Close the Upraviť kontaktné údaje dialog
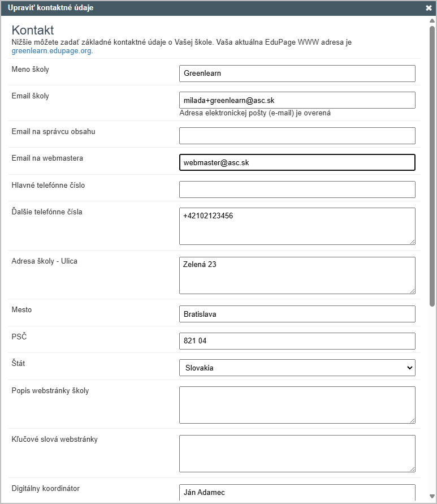The image size is (437, 504). point(429,8)
